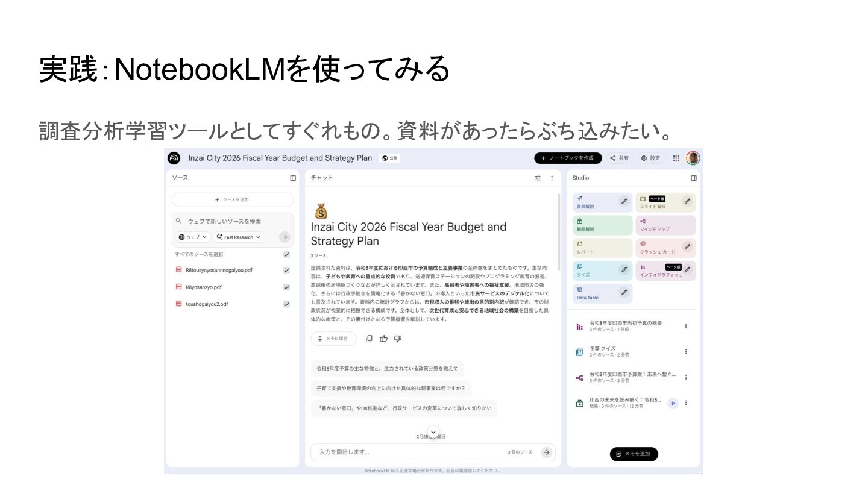Toggle the すべてのソースを選択 checkbox

pyautogui.click(x=286, y=254)
